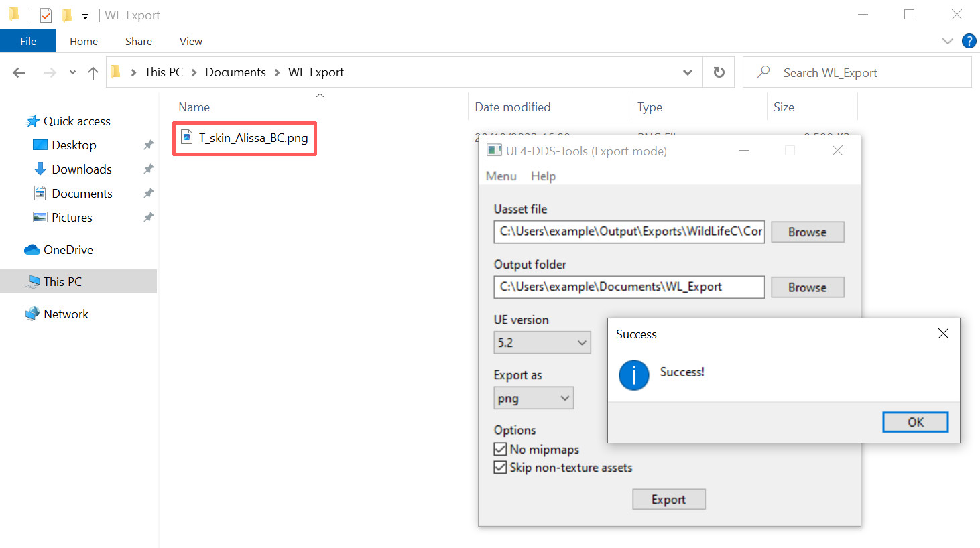
Task: Click the Refresh icon beside address bar
Action: (x=719, y=72)
